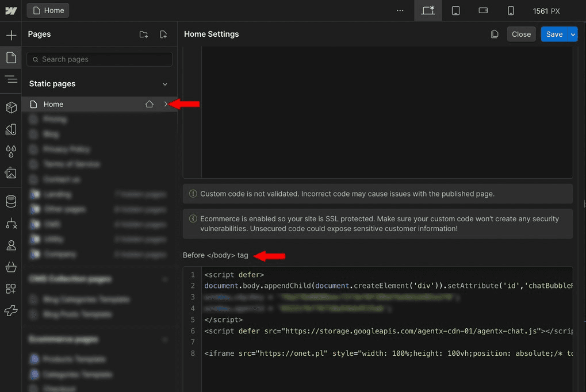
Task: Select the desktop base breakpoint icon
Action: [428, 10]
